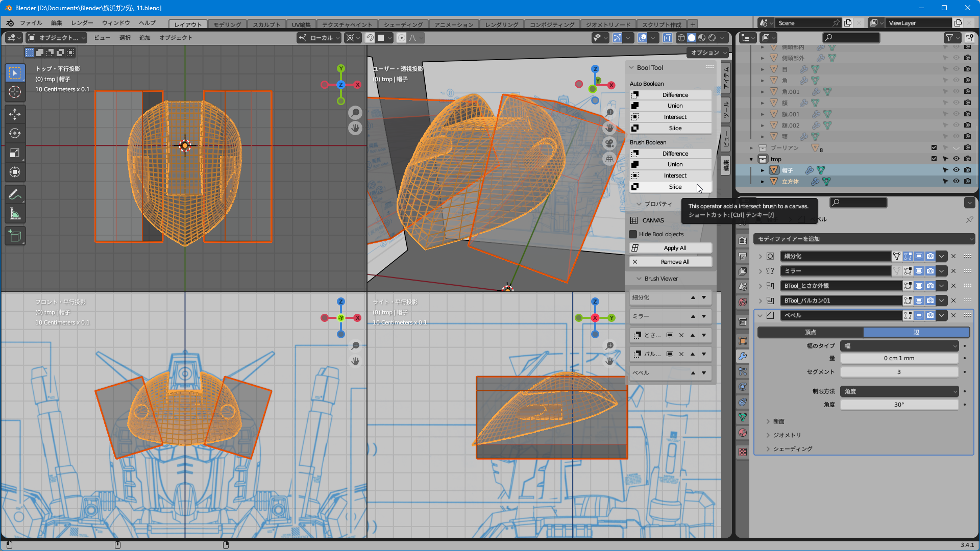Screen dimensions: 980x551
Task: Open the Modifier properties wrench tab
Action: pyautogui.click(x=743, y=356)
